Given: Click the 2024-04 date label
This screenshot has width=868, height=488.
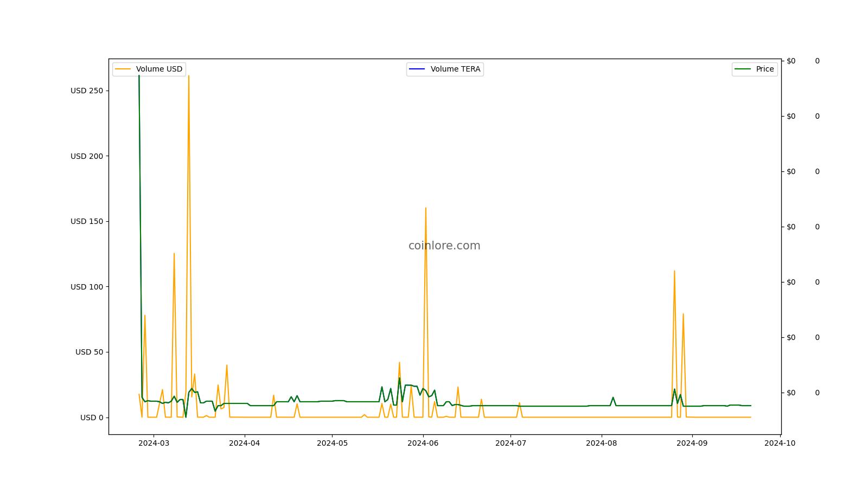Looking at the screenshot, I should [x=245, y=443].
